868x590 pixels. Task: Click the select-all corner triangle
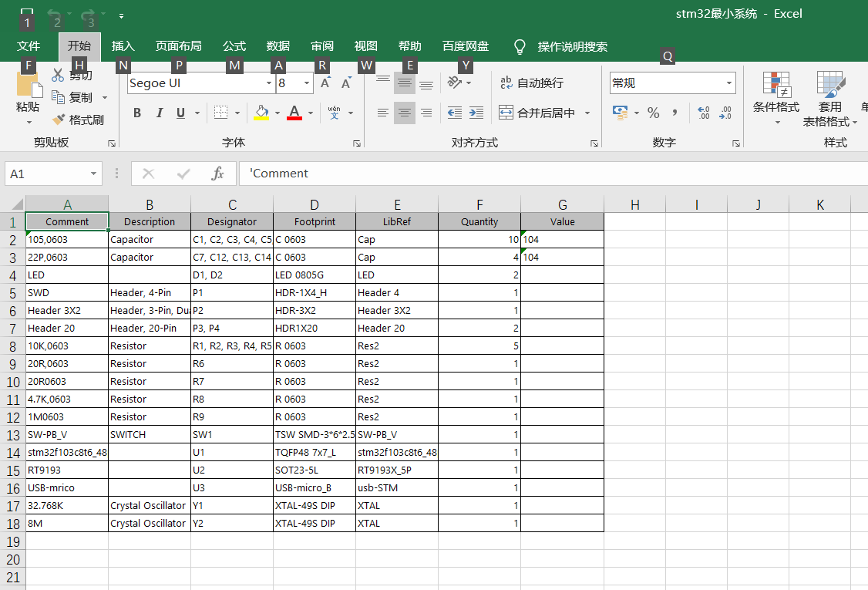tap(17, 204)
